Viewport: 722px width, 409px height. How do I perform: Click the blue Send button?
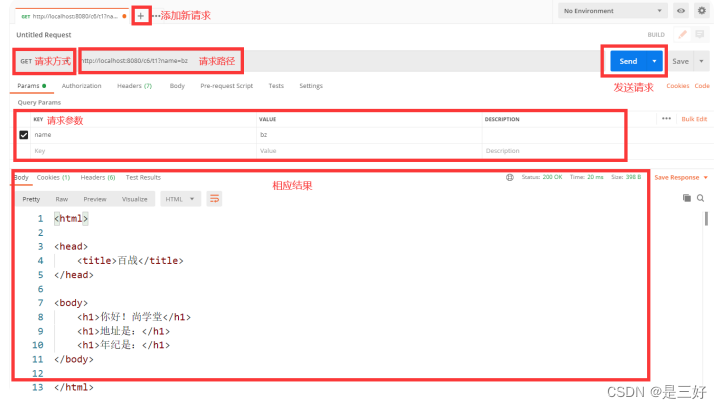pyautogui.click(x=628, y=61)
